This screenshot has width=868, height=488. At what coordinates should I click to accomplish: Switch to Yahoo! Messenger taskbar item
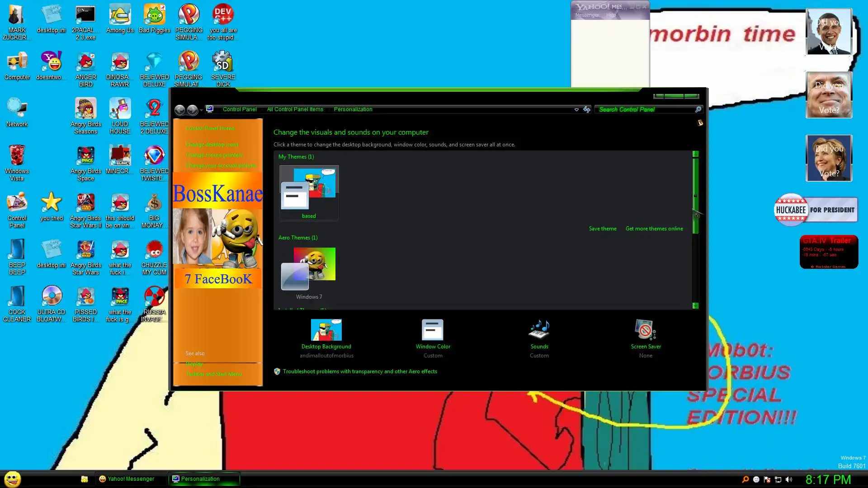click(127, 479)
